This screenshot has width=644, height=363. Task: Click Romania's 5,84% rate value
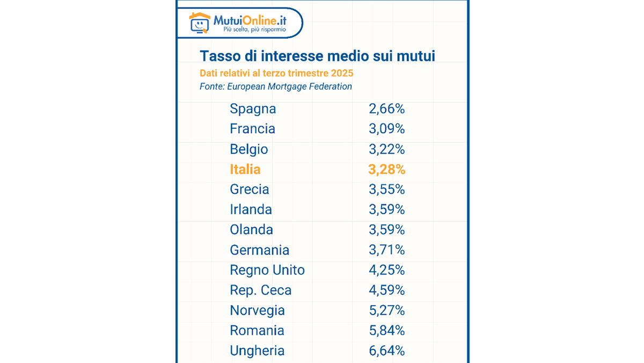pyautogui.click(x=386, y=331)
